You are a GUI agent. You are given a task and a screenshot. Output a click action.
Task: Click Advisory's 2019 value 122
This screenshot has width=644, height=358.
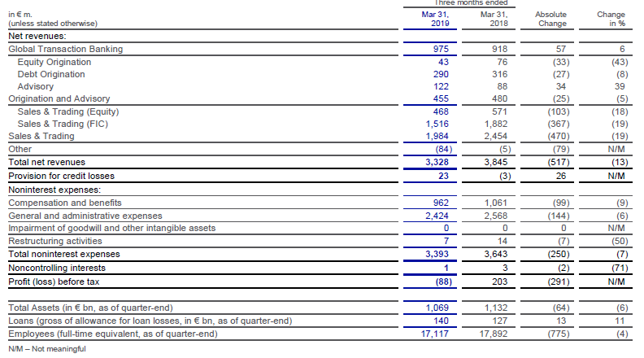pyautogui.click(x=441, y=87)
